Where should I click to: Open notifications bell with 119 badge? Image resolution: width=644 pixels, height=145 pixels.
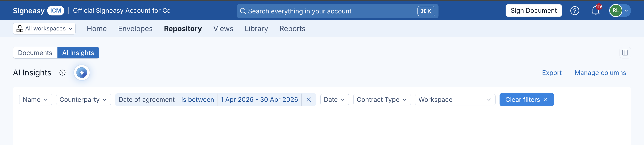(596, 11)
